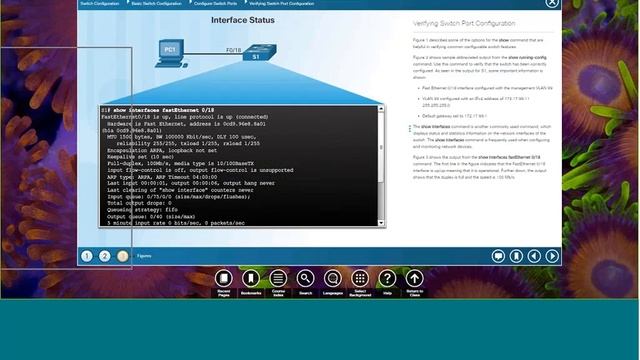The width and height of the screenshot is (640, 360).
Task: Click the Help question mark icon
Action: pos(387,279)
